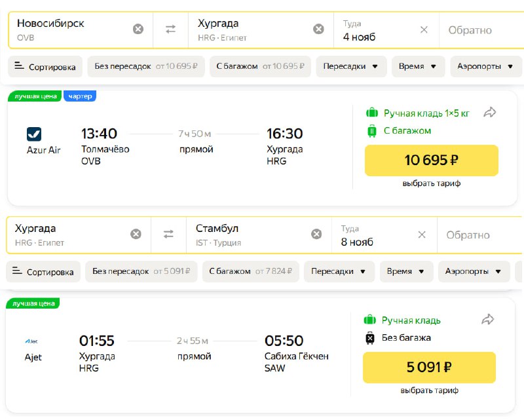Expand the Пересадки dropdown in first search

(351, 66)
